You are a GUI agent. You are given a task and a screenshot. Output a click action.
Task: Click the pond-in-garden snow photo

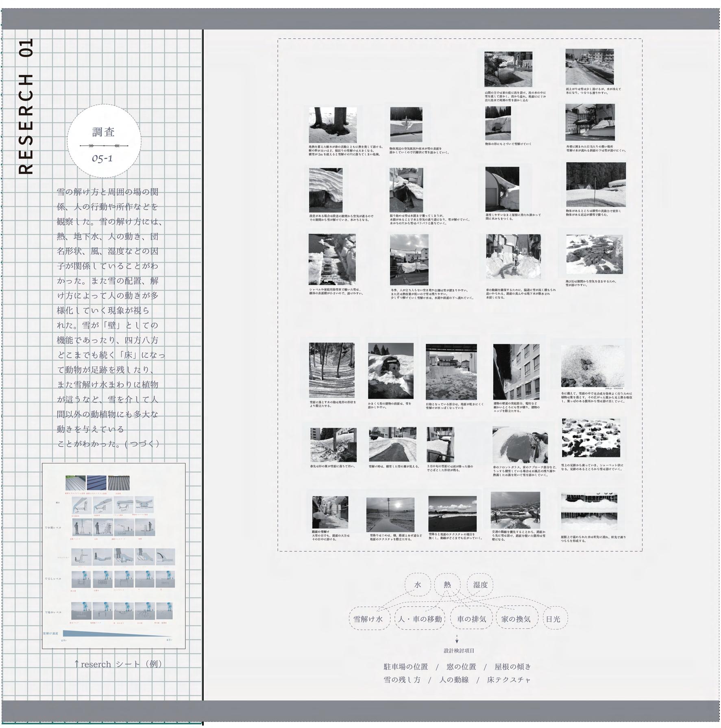508,69
